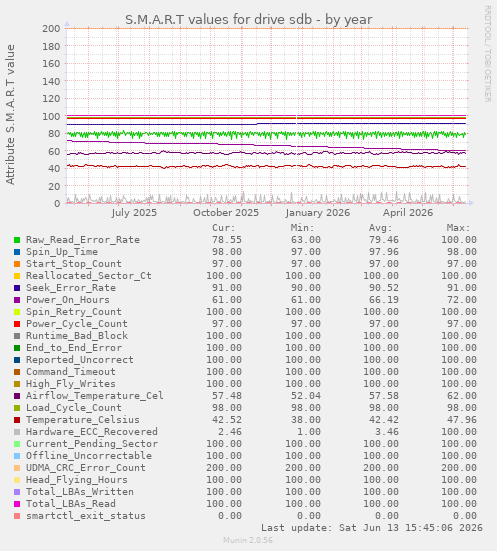Click the green Raw_Read_Error_Rate legend swatch

(17, 240)
